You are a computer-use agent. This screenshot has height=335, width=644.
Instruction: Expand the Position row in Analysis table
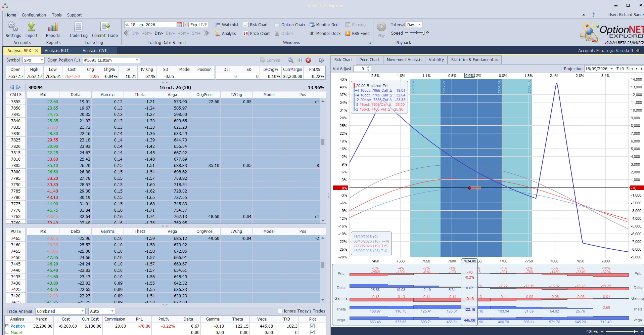pyautogui.click(x=7, y=326)
